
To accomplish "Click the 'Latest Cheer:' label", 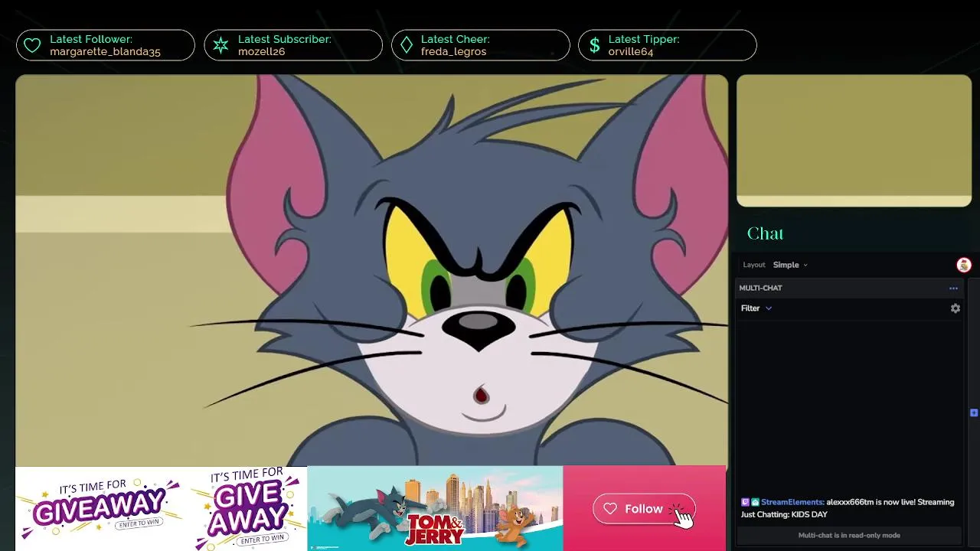I will pos(456,39).
